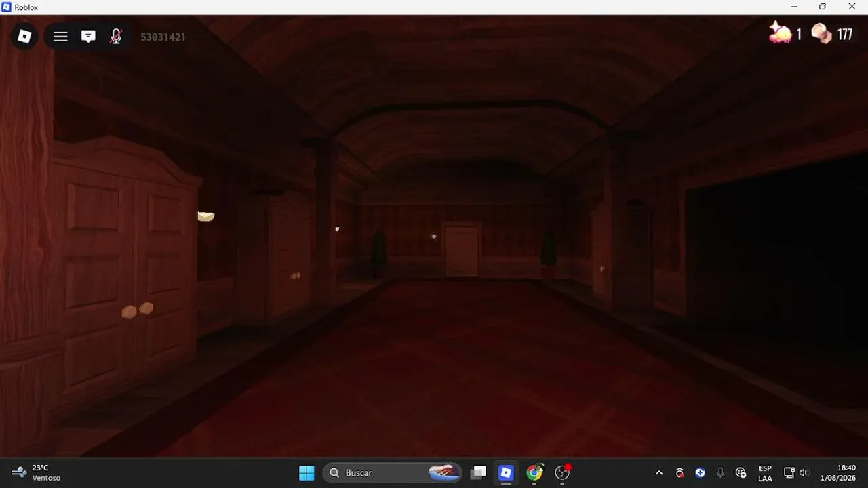Click the lit wall lamp near the wardrobe
868x488 pixels.
(206, 216)
